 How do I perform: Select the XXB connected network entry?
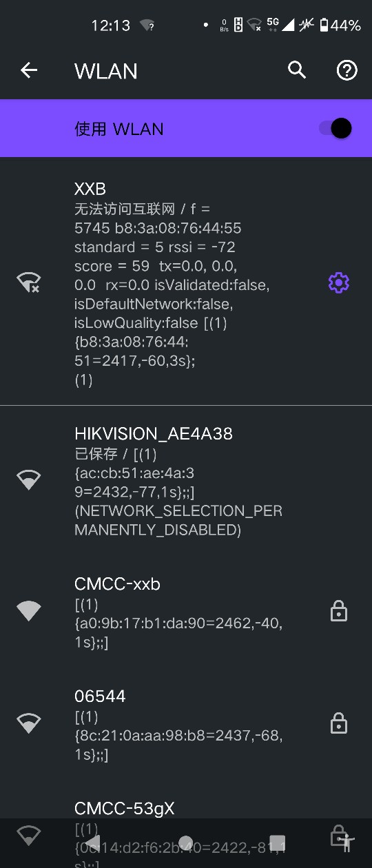[186, 282]
